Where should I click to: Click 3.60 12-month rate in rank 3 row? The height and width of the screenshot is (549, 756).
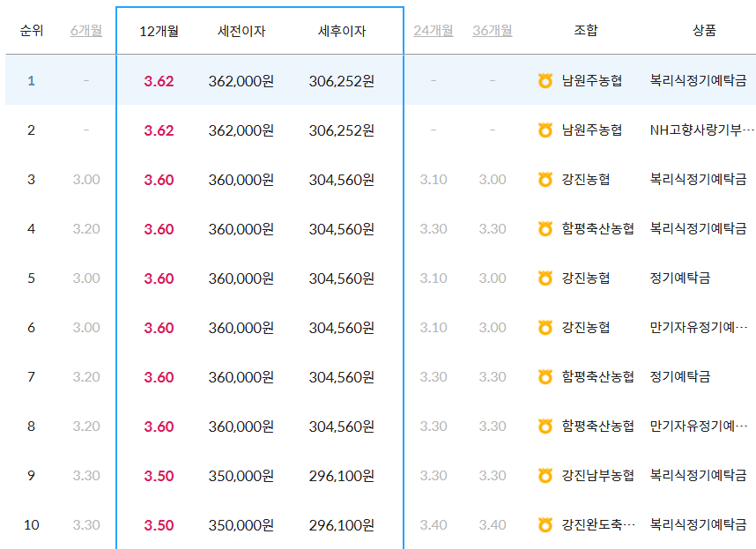[x=159, y=180]
